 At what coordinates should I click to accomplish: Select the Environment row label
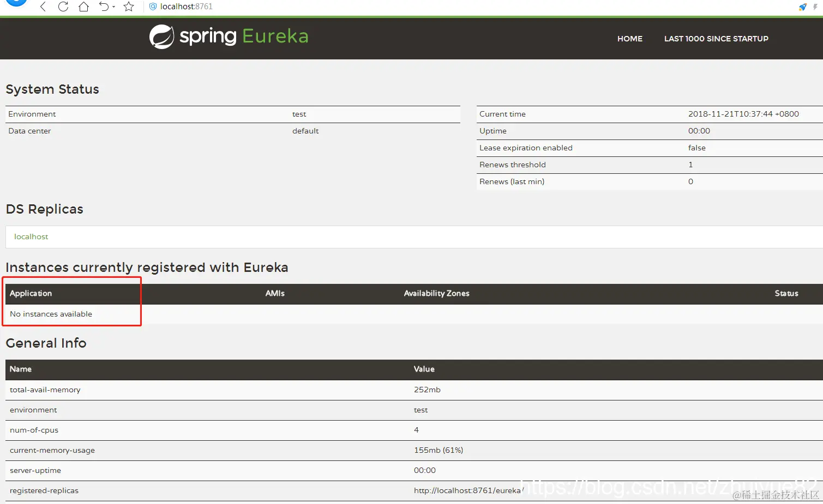click(32, 114)
